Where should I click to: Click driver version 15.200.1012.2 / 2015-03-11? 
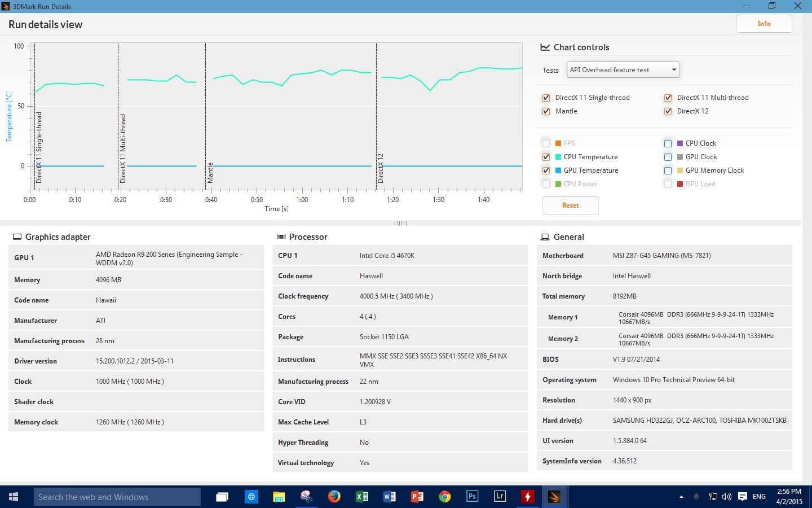coord(135,361)
